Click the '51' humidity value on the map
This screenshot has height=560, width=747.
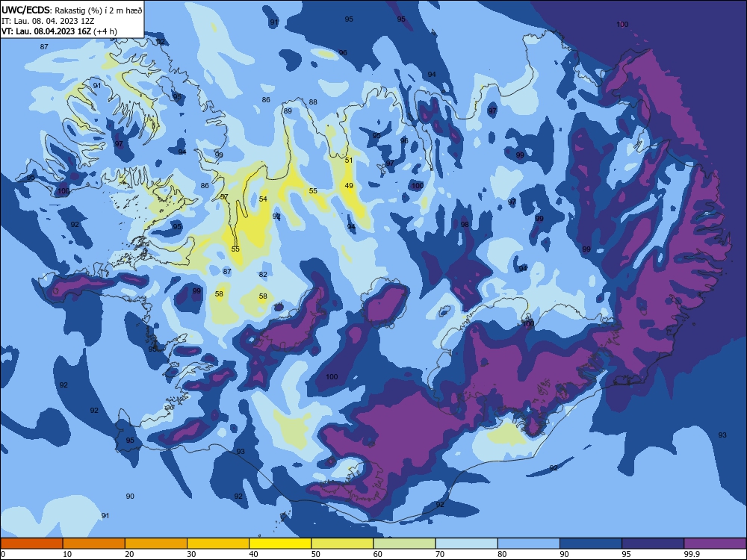349,160
